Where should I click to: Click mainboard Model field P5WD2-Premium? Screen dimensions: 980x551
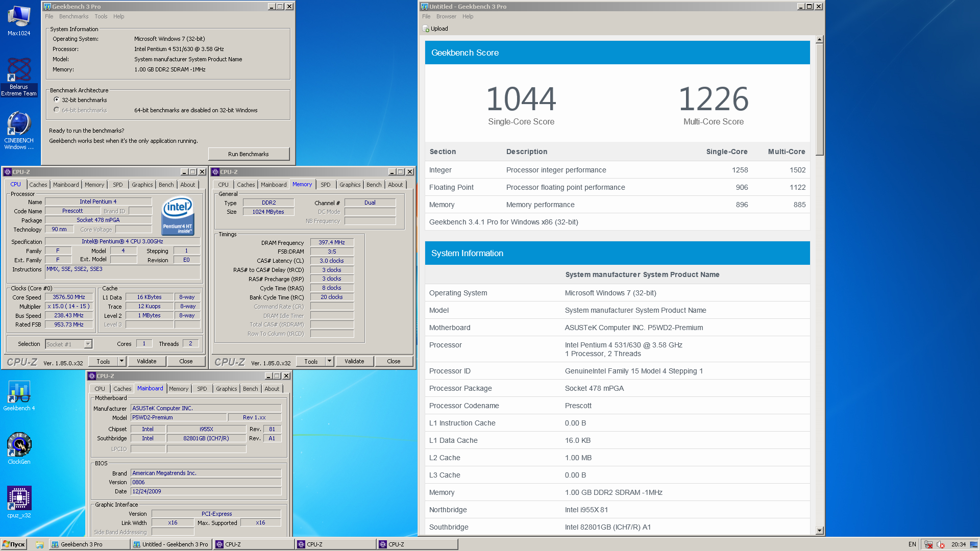pyautogui.click(x=179, y=417)
